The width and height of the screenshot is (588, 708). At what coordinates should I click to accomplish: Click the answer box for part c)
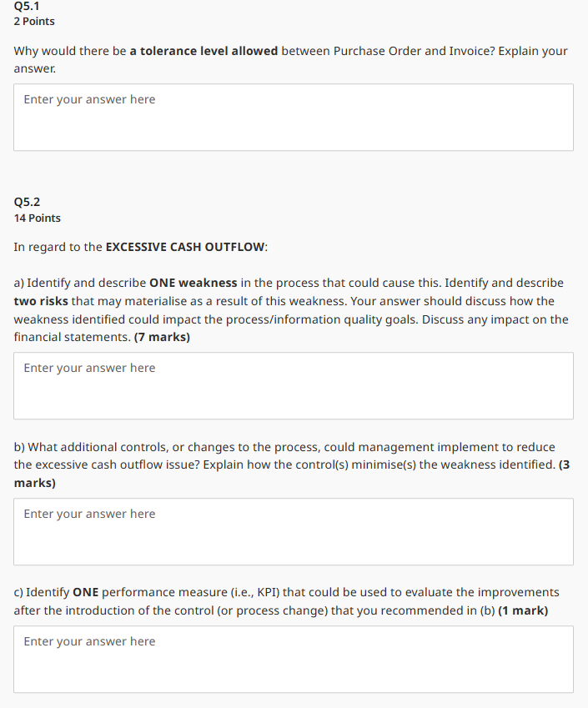click(x=292, y=659)
